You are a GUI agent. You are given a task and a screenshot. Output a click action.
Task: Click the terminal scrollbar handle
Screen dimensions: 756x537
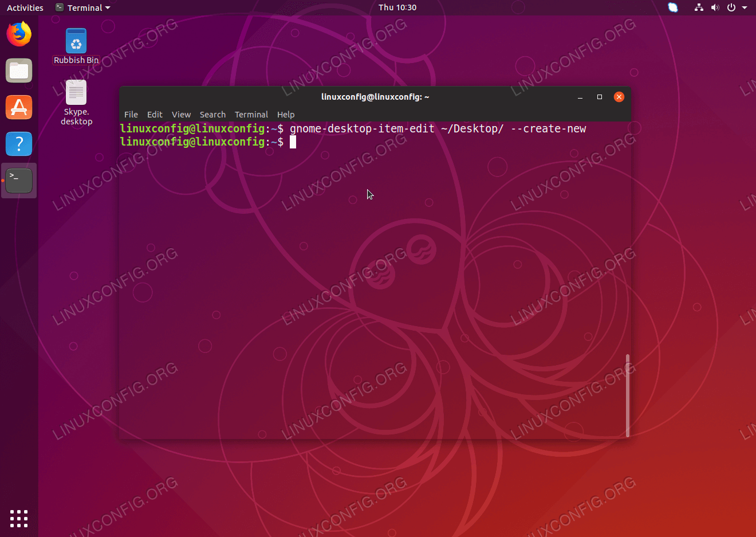click(628, 395)
